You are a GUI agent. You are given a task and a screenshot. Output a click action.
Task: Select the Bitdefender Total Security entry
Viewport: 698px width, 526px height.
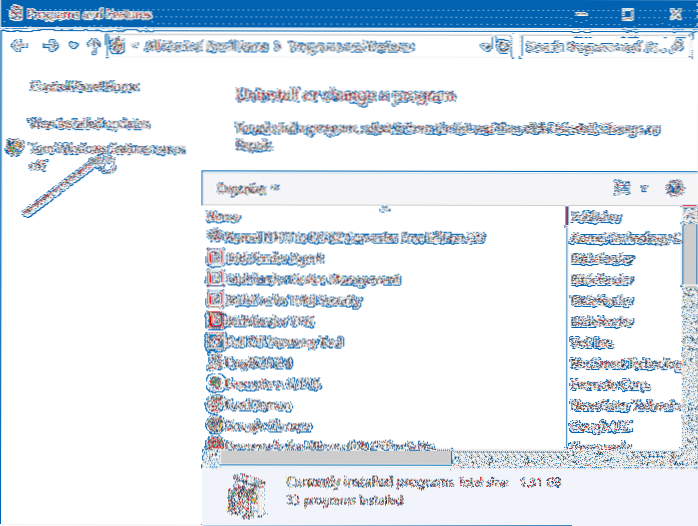293,300
